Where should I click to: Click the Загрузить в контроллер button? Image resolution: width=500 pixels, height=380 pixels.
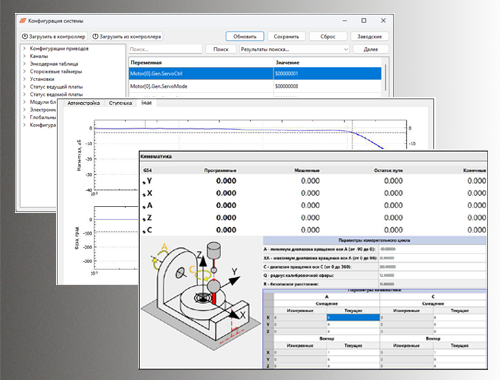[x=54, y=37]
